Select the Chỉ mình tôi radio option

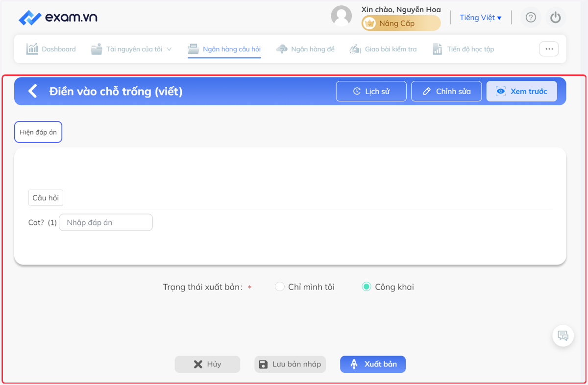305,287
